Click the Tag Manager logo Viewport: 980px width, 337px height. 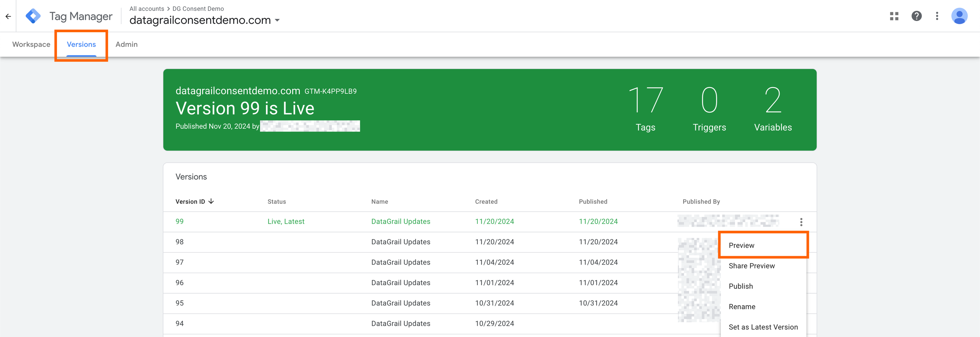[x=33, y=16]
